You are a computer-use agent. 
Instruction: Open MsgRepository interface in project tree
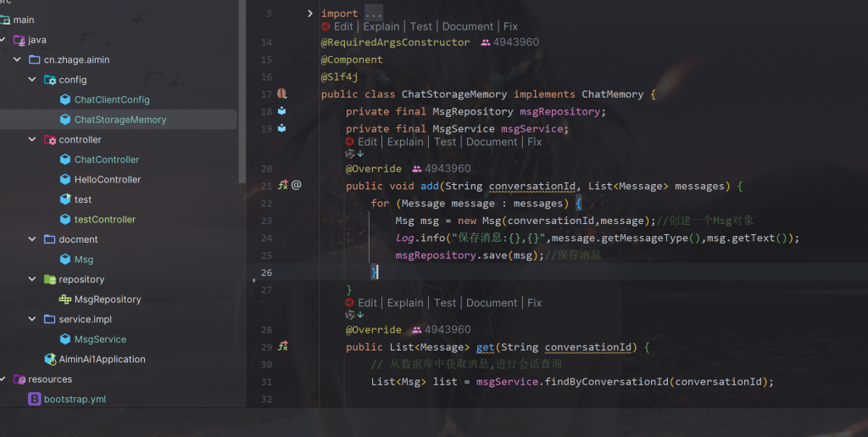108,300
